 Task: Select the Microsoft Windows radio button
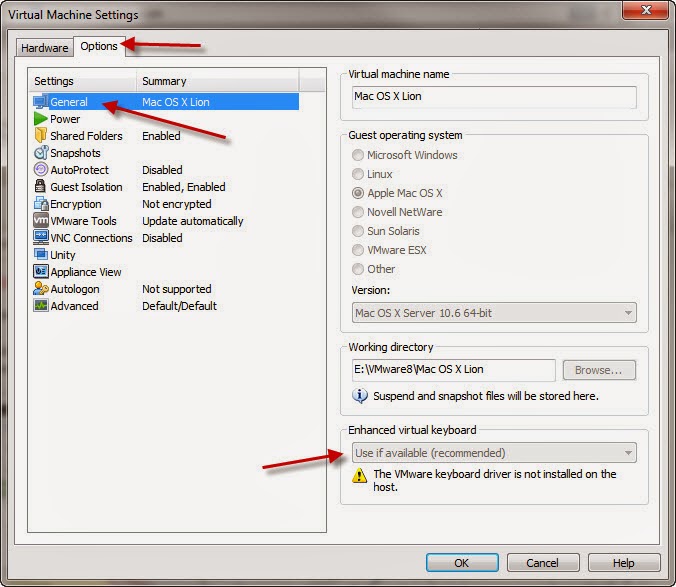click(x=358, y=155)
